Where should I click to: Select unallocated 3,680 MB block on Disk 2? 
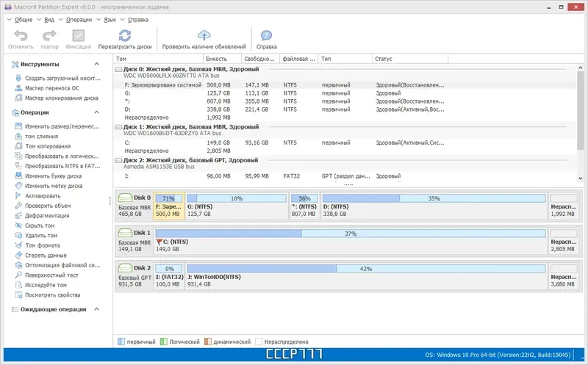pyautogui.click(x=564, y=276)
